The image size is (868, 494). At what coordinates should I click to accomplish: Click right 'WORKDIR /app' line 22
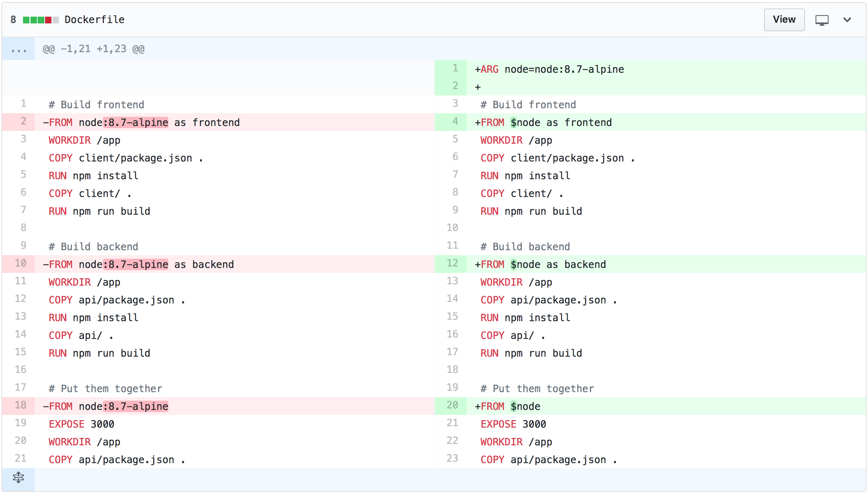point(516,442)
